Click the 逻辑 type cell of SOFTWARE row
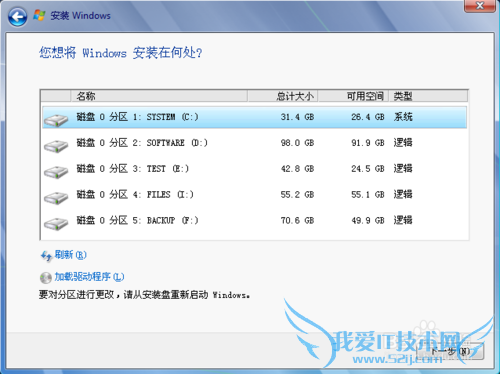This screenshot has width=500, height=374. pos(403,143)
